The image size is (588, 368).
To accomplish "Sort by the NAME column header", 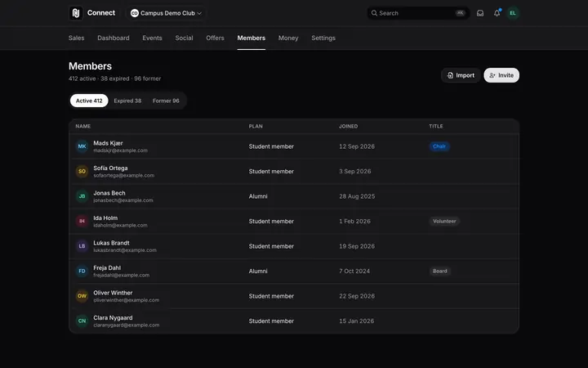I will [82, 126].
